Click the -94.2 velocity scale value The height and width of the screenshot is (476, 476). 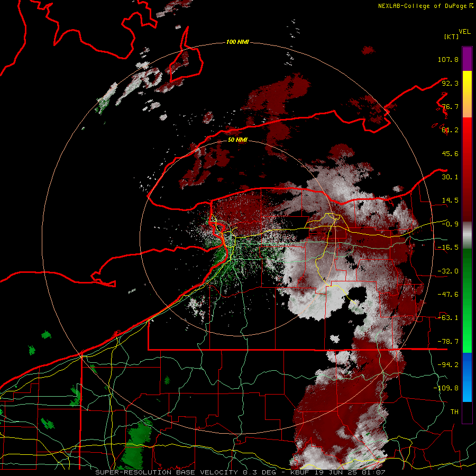click(448, 364)
